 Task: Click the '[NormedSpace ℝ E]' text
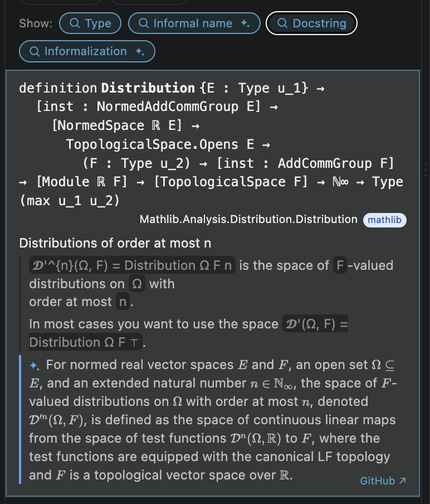(x=117, y=125)
